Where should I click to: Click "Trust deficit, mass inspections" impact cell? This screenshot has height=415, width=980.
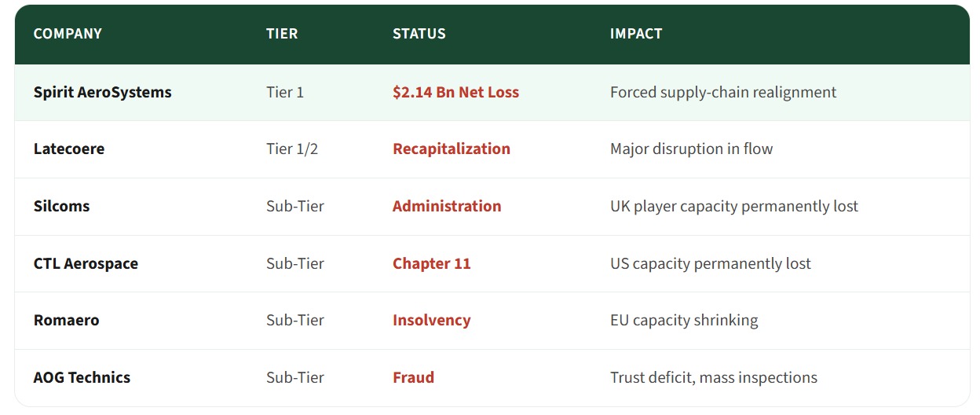pos(713,377)
